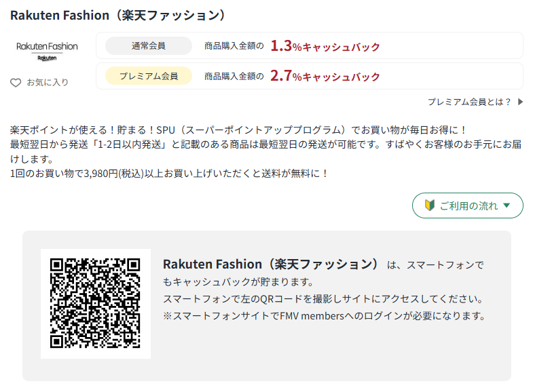Viewport: 533px width, 392px height.
Task: Click '商品購入金額の' in the 通常会員 row
Action: click(234, 46)
